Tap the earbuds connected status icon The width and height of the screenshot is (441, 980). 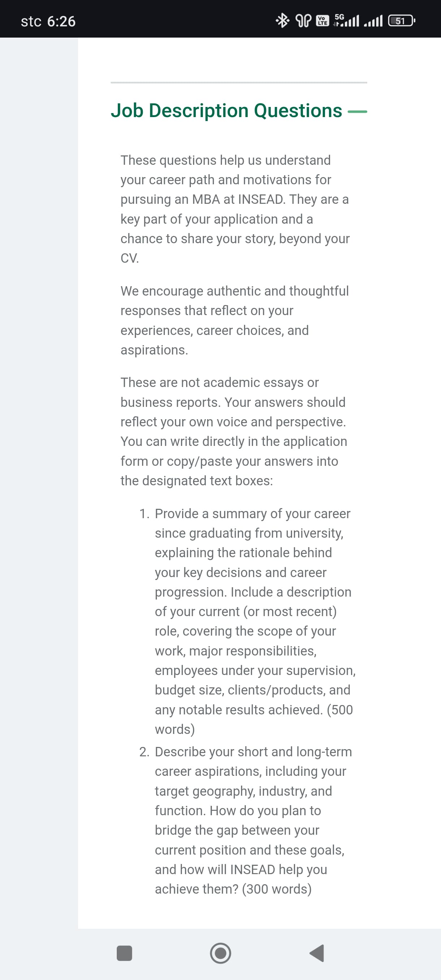(x=303, y=21)
